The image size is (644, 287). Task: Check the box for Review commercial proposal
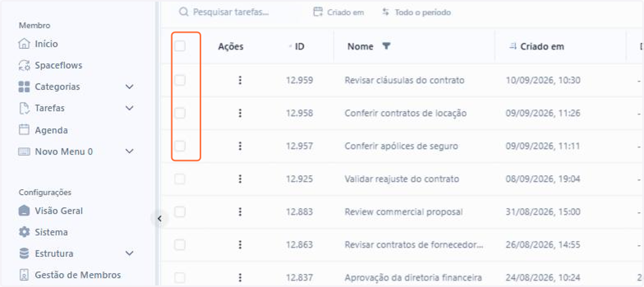180,212
